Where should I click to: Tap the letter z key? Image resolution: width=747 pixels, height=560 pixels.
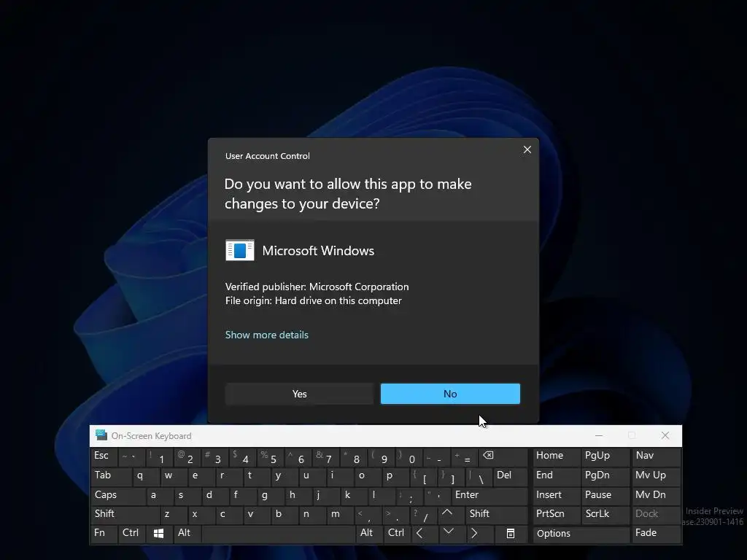tap(173, 514)
